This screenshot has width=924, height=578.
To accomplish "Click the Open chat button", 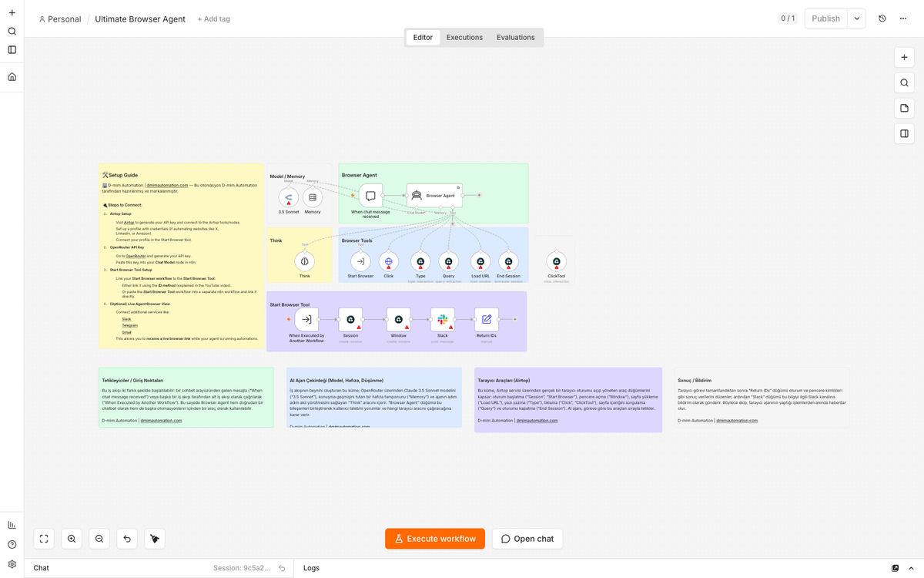I will point(527,539).
